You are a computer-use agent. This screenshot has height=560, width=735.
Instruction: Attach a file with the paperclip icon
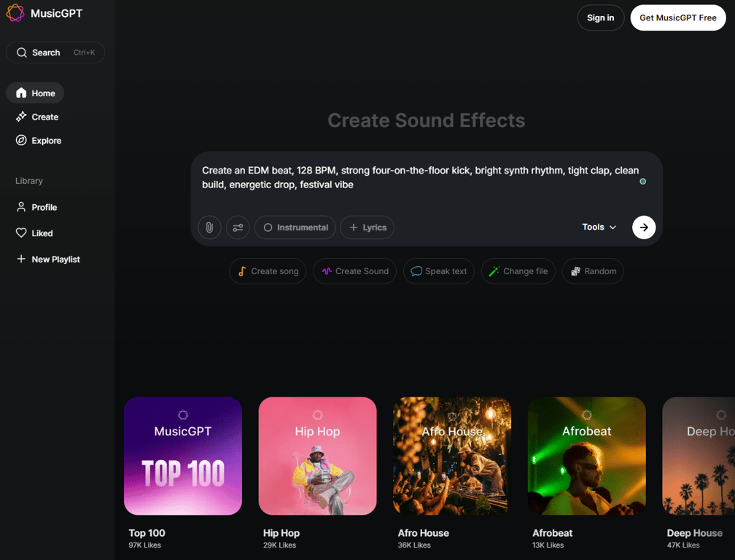[209, 227]
